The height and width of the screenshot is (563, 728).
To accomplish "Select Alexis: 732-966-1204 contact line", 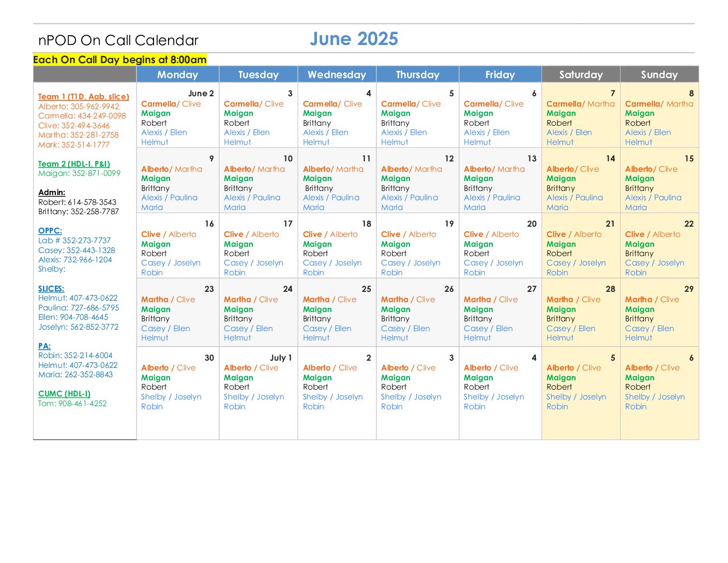I will (75, 260).
